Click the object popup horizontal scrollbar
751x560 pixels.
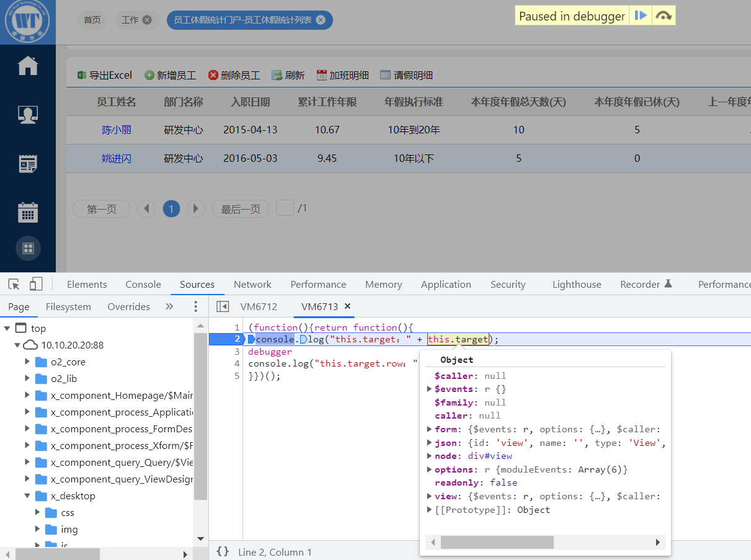(497, 543)
